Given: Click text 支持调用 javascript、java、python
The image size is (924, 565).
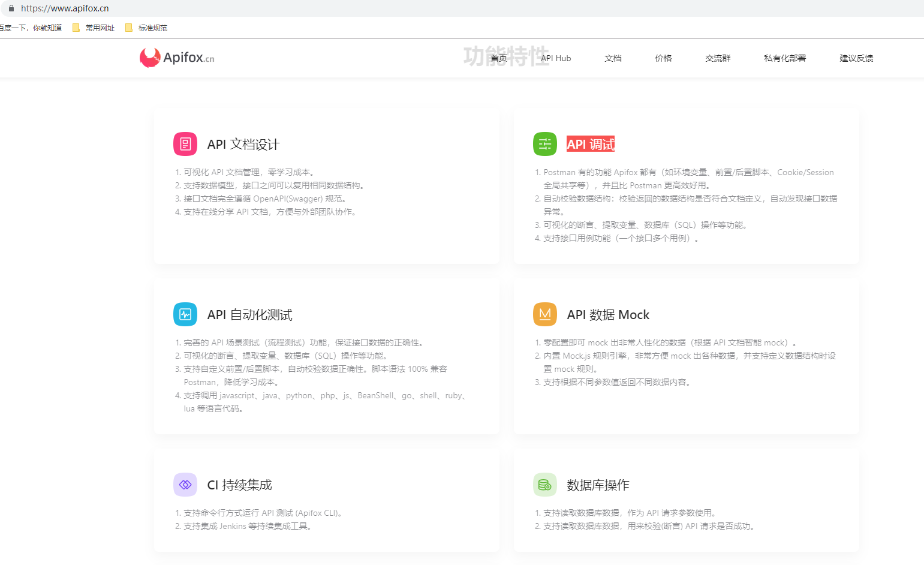Looking at the screenshot, I should (x=248, y=395).
